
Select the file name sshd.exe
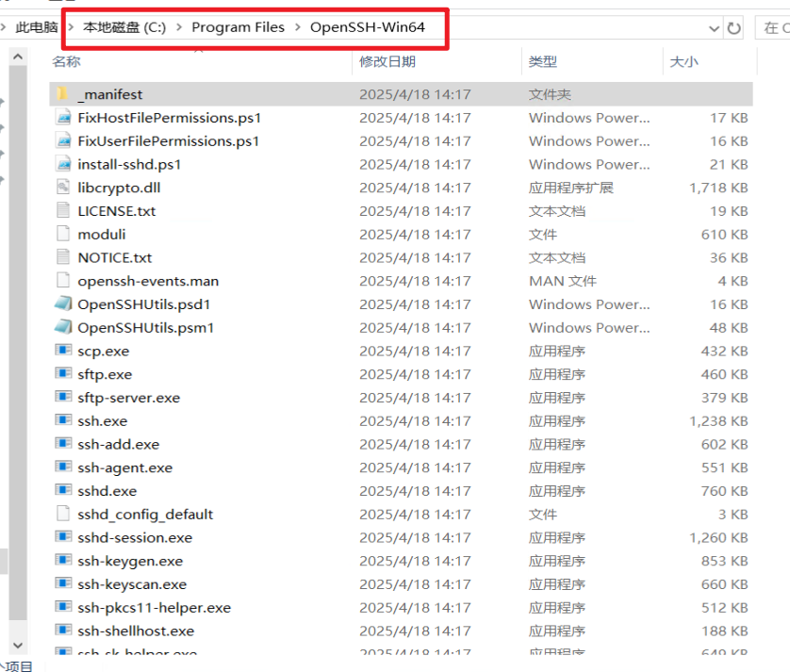(x=107, y=491)
